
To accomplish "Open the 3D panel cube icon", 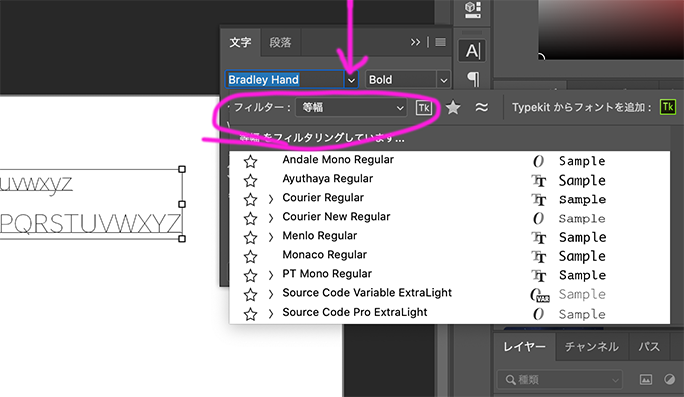I will pos(473,10).
